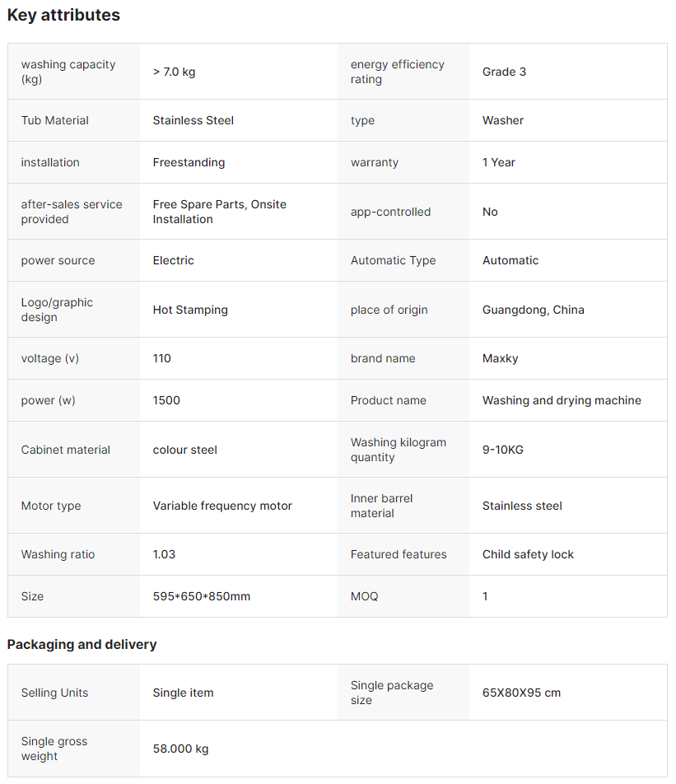The width and height of the screenshot is (676, 784).
Task: Click the "Child safety lock" feature value
Action: click(528, 554)
